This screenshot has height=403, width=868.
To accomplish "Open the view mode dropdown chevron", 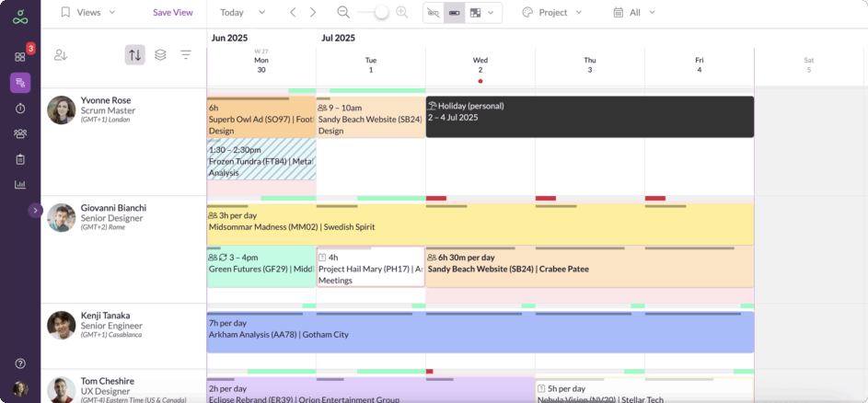I will [x=491, y=13].
